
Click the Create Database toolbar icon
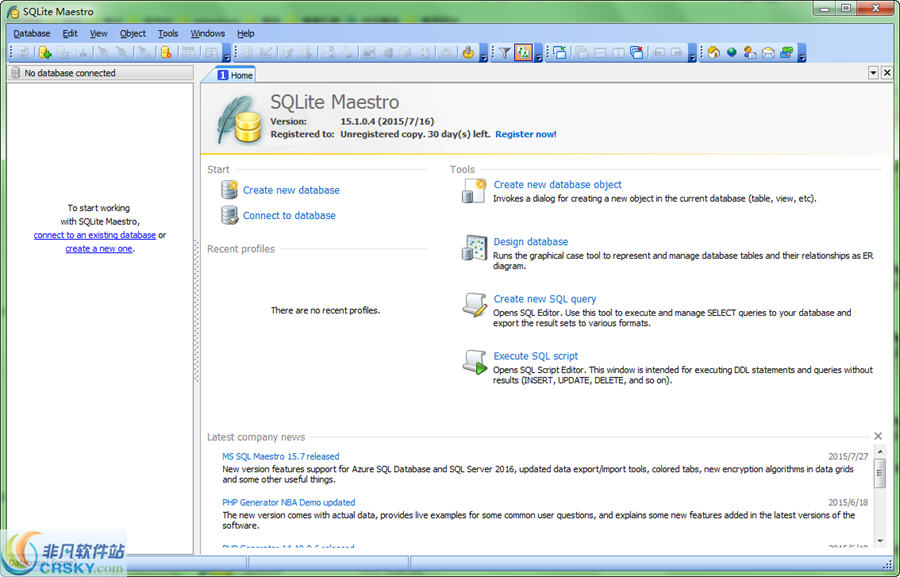point(45,53)
